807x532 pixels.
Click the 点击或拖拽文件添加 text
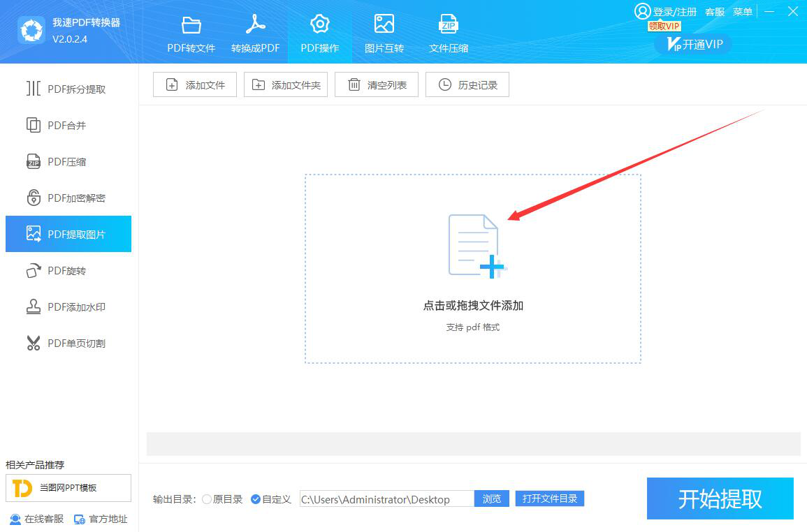tap(473, 306)
